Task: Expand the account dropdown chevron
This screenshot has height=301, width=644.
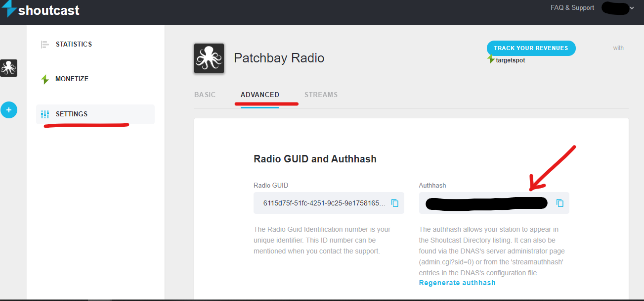Action: point(632,8)
